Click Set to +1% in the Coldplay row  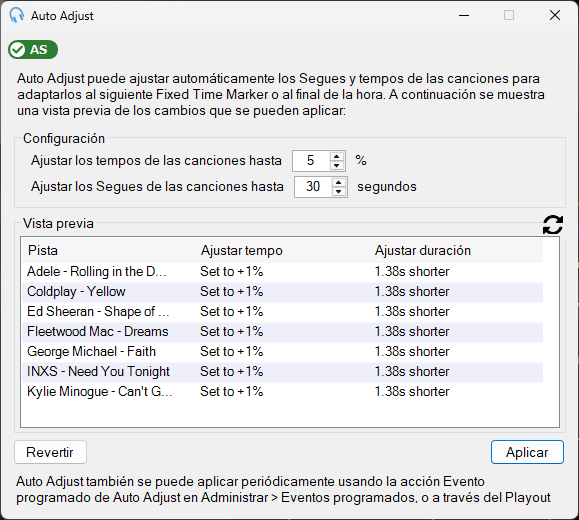232,291
